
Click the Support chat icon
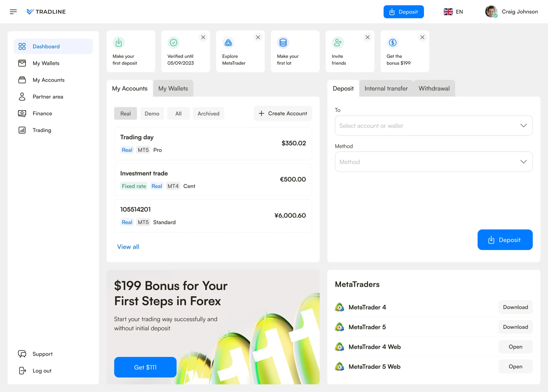coord(22,354)
